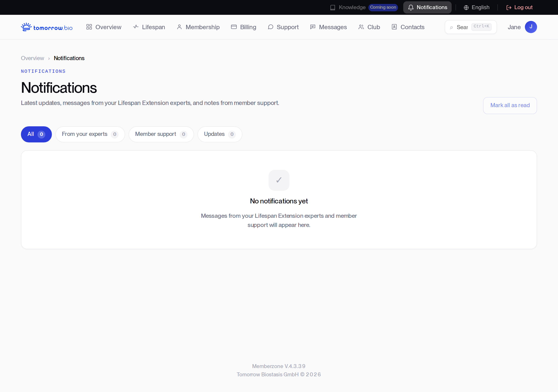Viewport: 558px width, 392px height.
Task: Open the Club nav item
Action: coord(369,27)
